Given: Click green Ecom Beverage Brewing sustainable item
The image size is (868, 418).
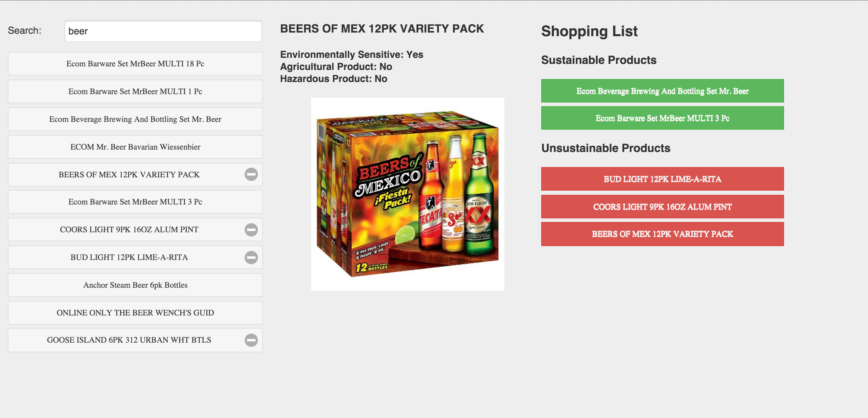Looking at the screenshot, I should click(662, 91).
